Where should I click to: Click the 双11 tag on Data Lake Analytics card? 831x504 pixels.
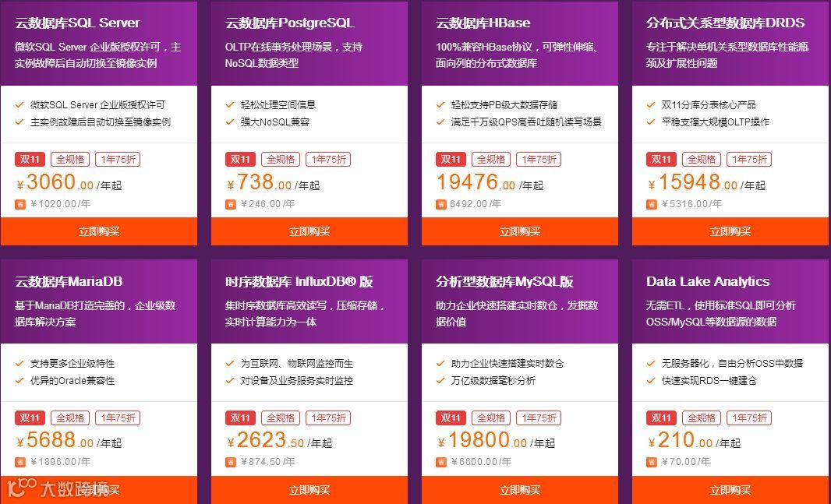(661, 418)
